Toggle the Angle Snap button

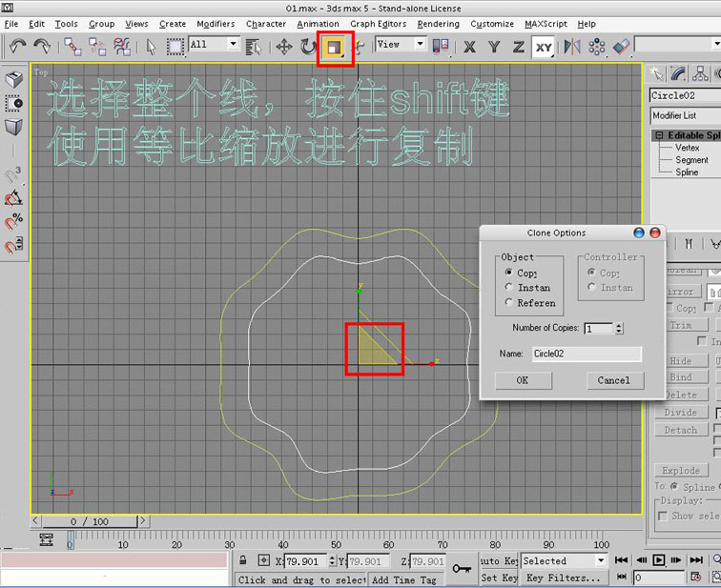13,197
